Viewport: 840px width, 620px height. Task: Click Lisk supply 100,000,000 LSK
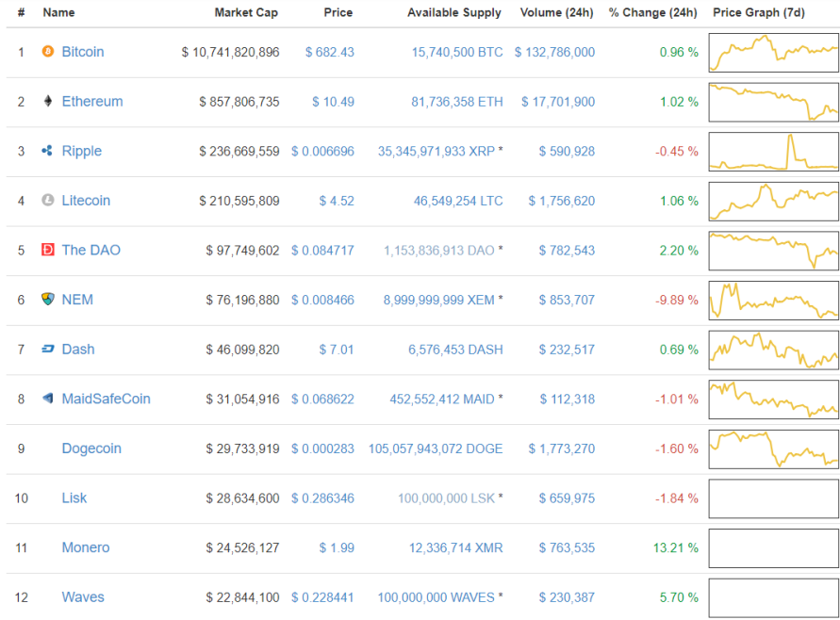pos(446,498)
